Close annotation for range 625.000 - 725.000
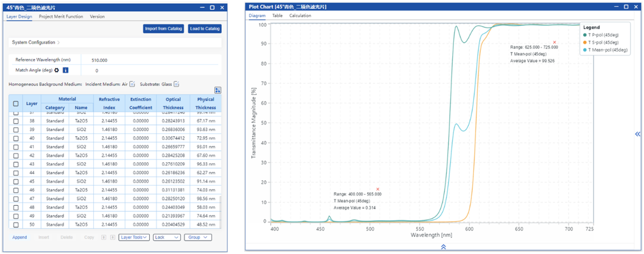This screenshot has height=254, width=644. [554, 42]
